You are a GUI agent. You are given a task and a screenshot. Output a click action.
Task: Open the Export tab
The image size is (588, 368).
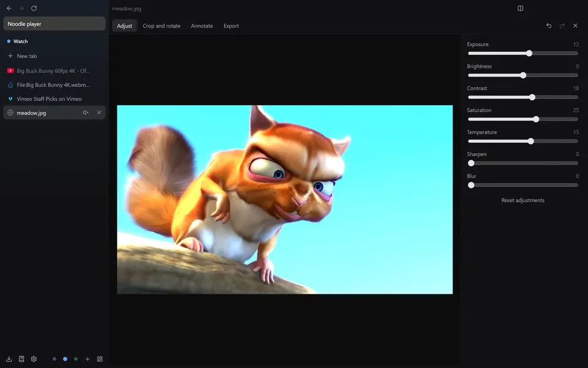[x=231, y=26]
